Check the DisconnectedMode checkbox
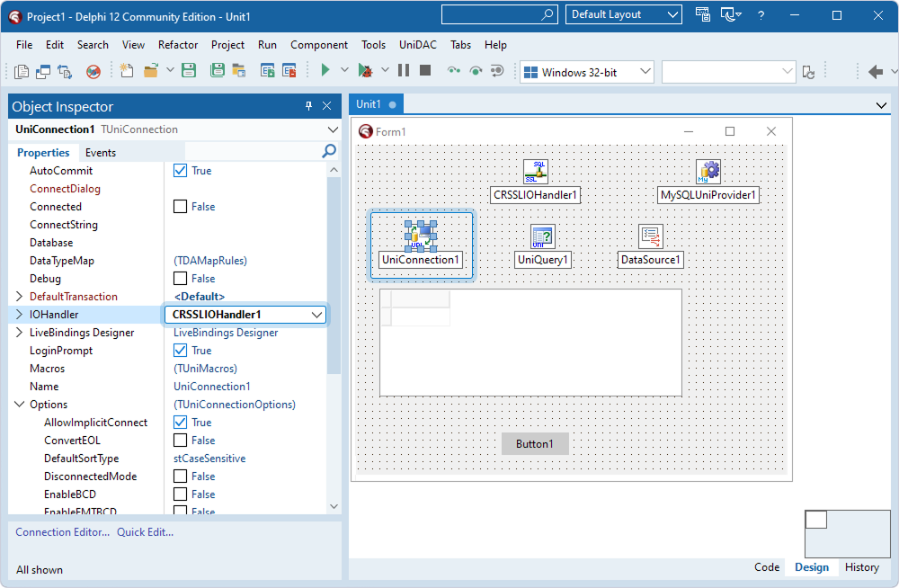Image resolution: width=899 pixels, height=588 pixels. (180, 477)
